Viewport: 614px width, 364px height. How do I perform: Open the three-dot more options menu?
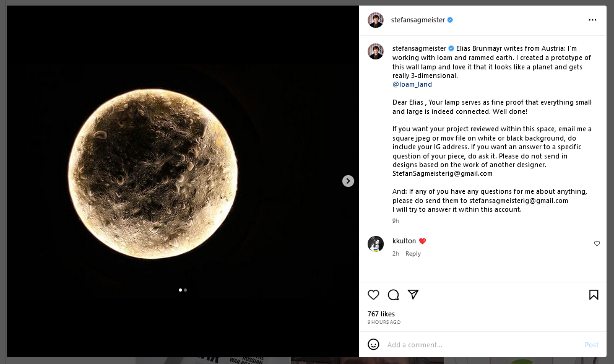click(592, 20)
